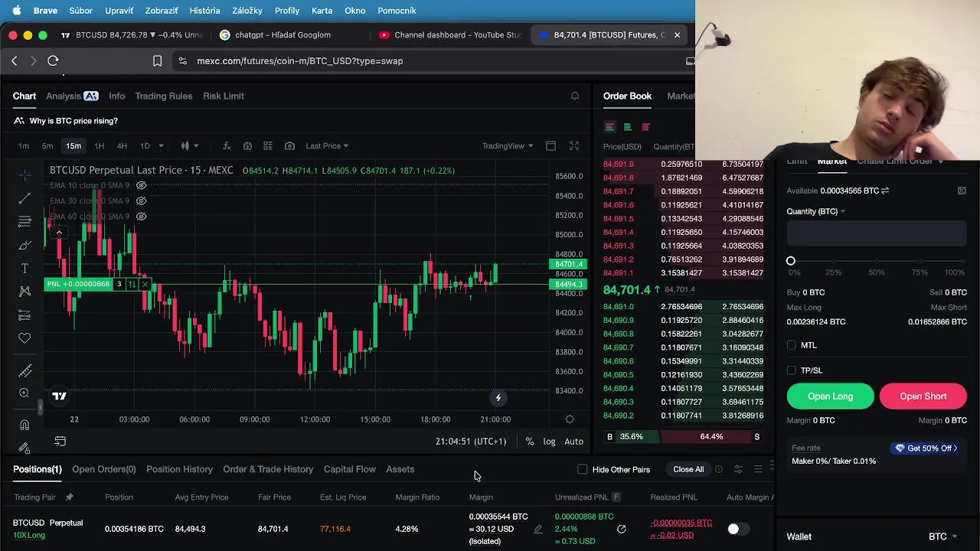Toggle the magnet snap mode

[x=24, y=425]
